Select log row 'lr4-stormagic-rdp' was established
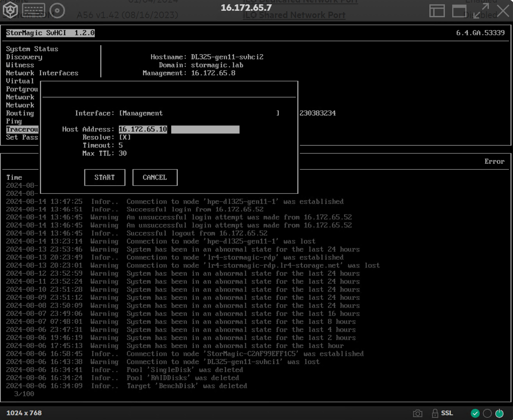 175,258
